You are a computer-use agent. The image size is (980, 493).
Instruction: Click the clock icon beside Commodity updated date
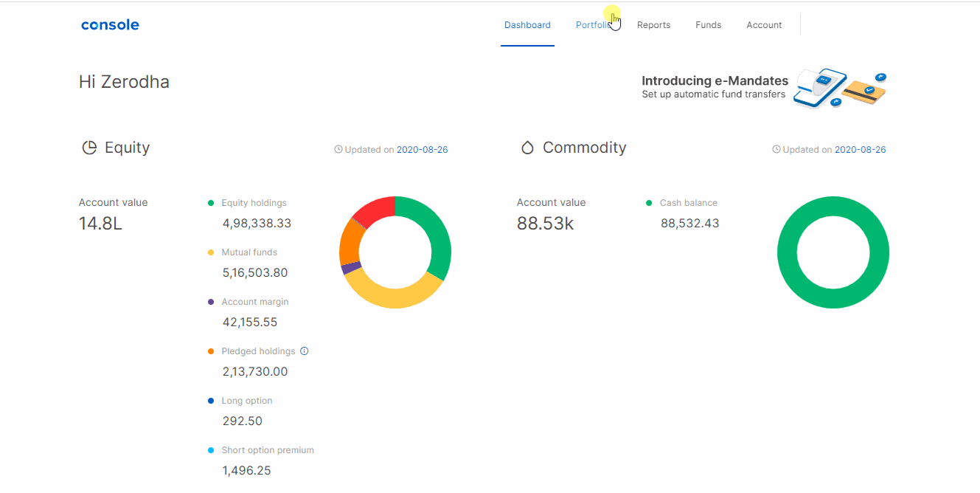[x=776, y=149]
